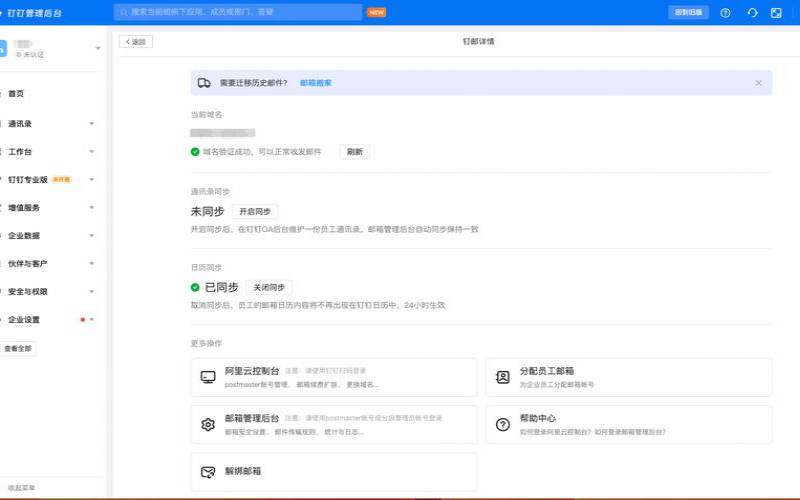
Task: Expand the 安全与权限 sidebar menu
Action: click(x=92, y=292)
